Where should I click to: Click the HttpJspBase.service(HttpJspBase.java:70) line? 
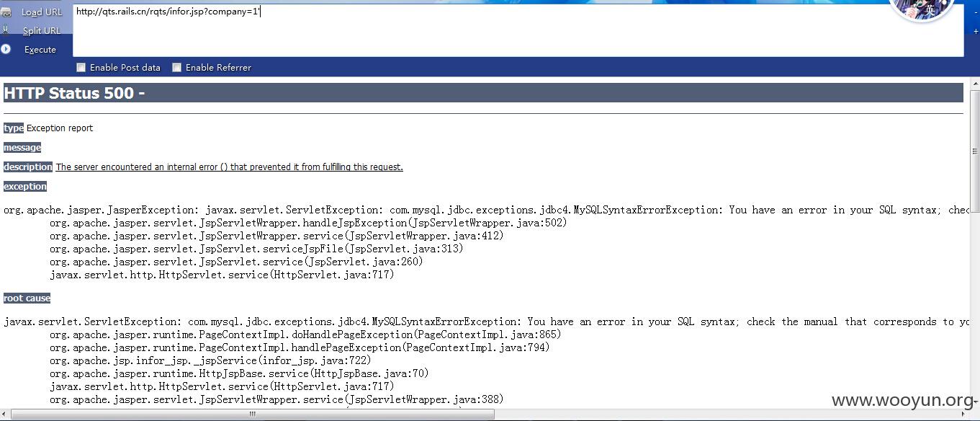click(239, 373)
